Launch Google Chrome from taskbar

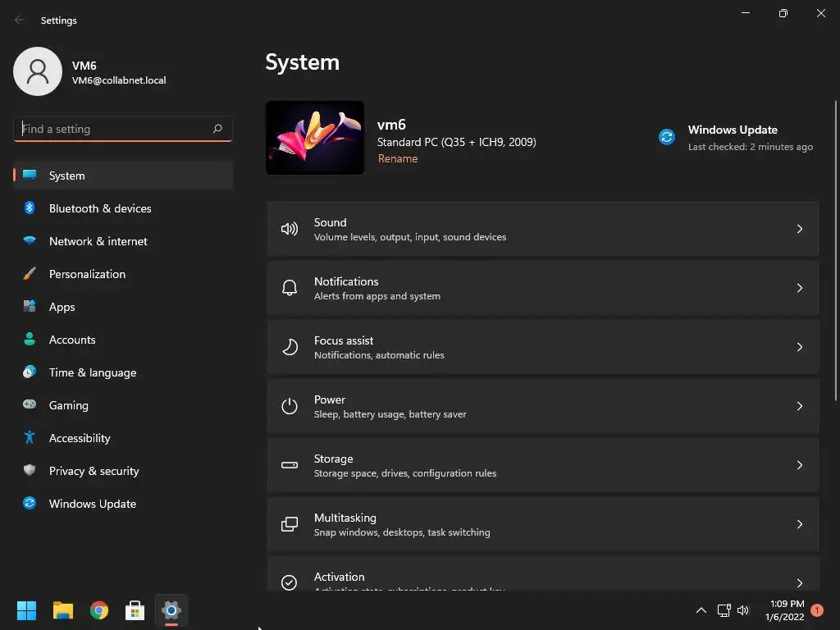point(99,610)
